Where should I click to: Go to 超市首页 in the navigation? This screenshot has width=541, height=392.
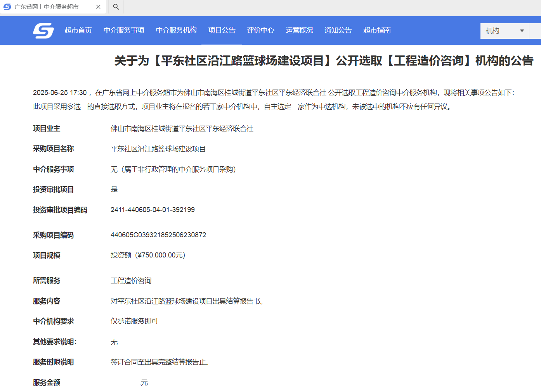[x=78, y=30]
